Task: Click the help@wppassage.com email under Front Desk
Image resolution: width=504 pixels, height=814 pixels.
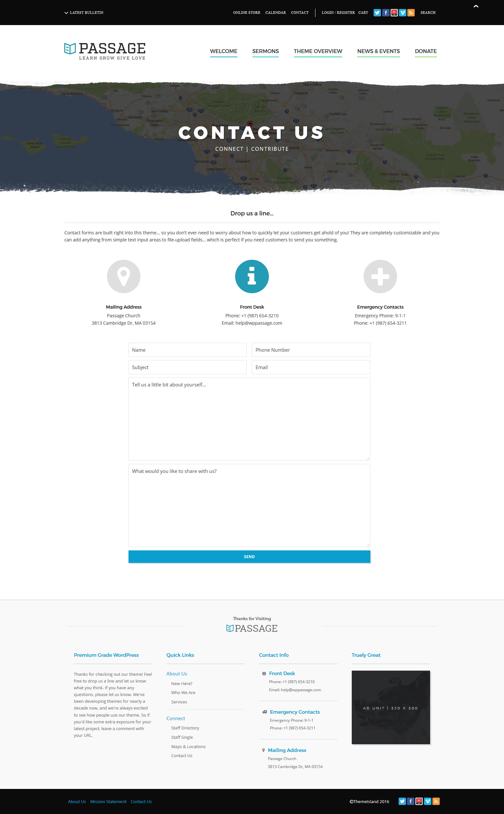Action: coord(259,323)
